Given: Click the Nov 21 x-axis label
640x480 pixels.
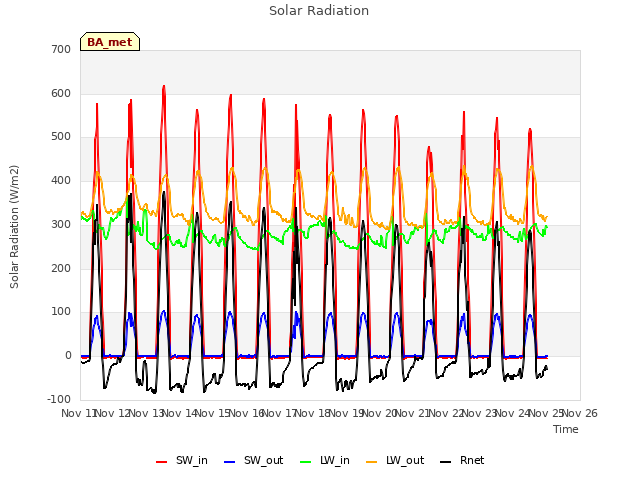Looking at the screenshot, I should click(413, 413).
